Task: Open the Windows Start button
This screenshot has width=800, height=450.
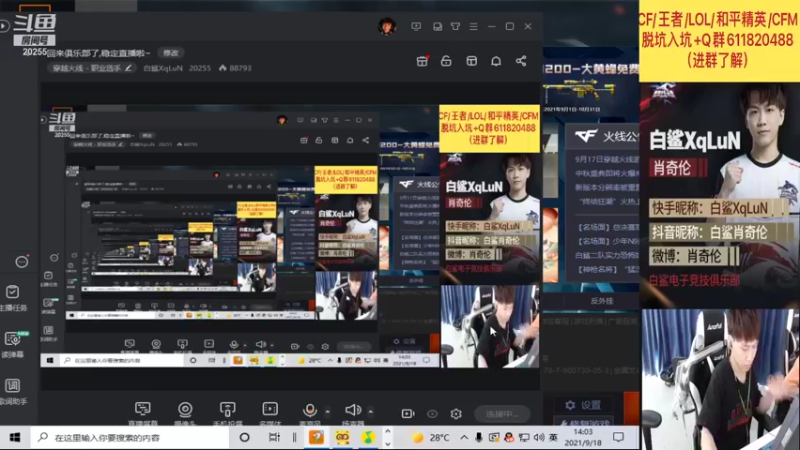Action: pos(15,438)
